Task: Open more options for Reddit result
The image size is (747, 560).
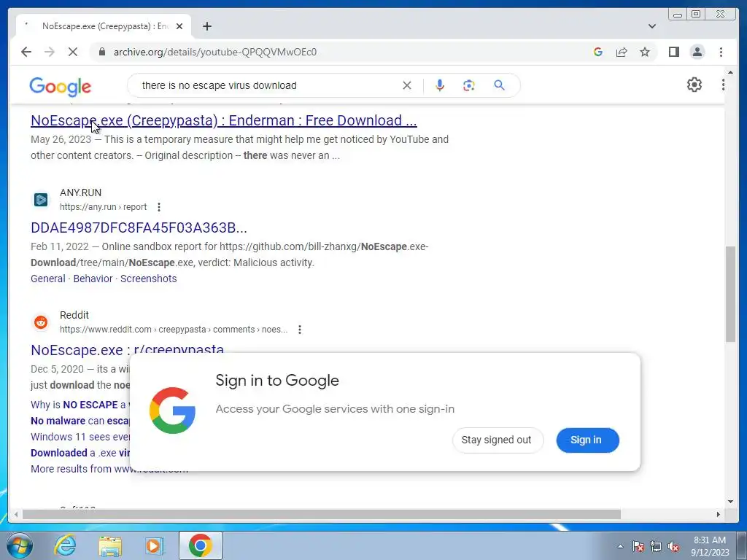Action: 300,330
